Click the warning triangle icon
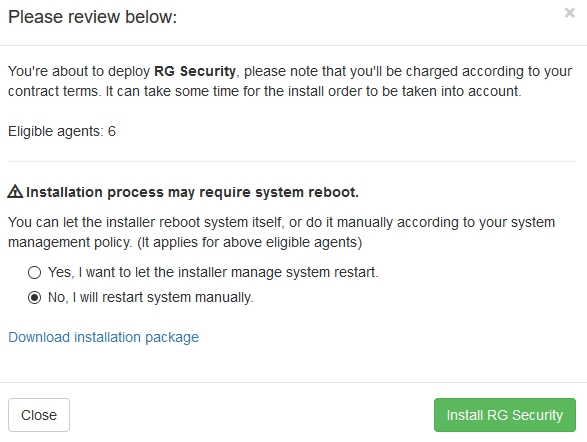This screenshot has width=587, height=442. (15, 191)
